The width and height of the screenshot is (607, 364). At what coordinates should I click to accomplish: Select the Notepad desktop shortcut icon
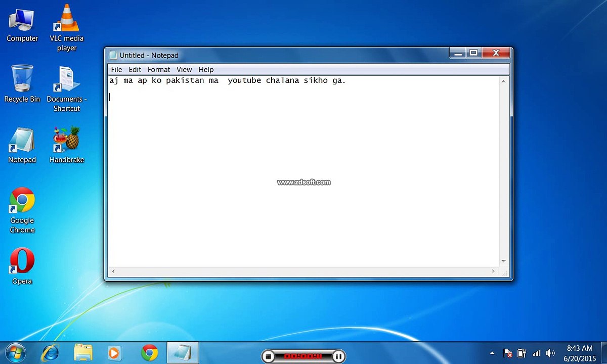[22, 146]
